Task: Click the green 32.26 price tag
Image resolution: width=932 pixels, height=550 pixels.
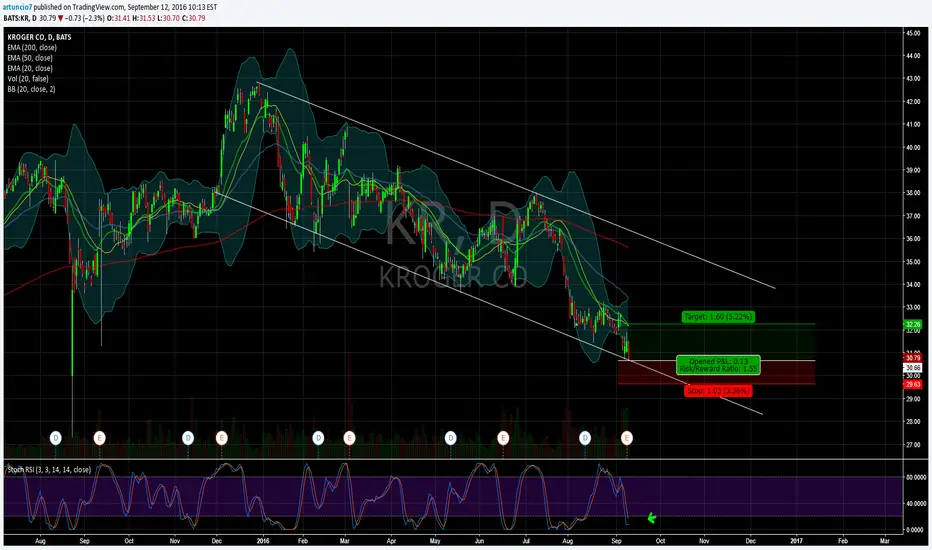Action: (x=912, y=325)
